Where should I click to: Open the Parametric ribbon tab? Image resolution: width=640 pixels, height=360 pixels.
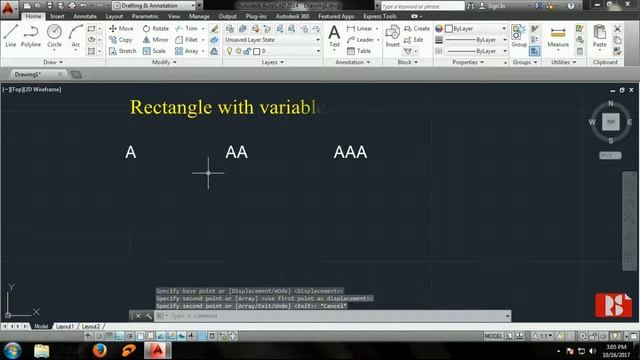point(145,16)
